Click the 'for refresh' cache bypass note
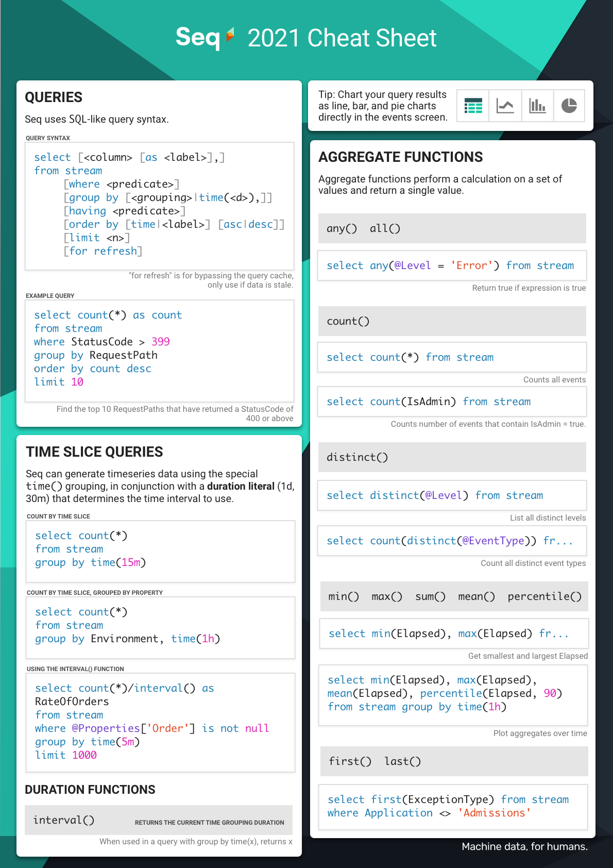This screenshot has height=868, width=613. coord(211,280)
